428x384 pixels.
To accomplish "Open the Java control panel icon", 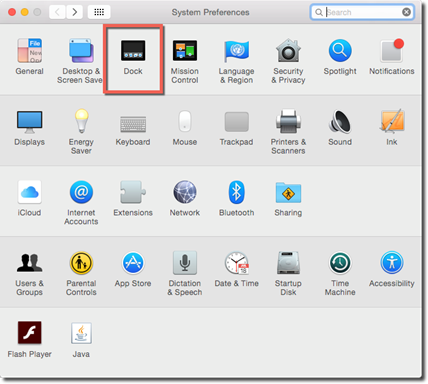I will tap(81, 333).
